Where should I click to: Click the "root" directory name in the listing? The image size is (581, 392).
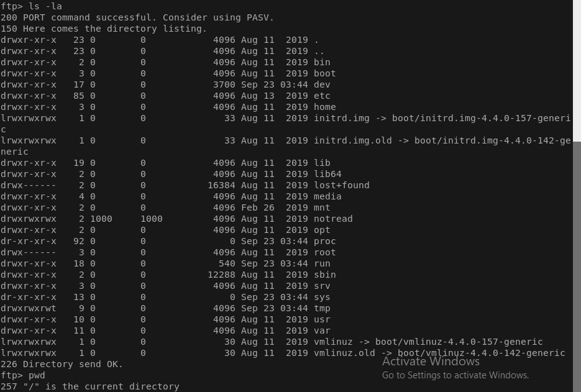(324, 252)
